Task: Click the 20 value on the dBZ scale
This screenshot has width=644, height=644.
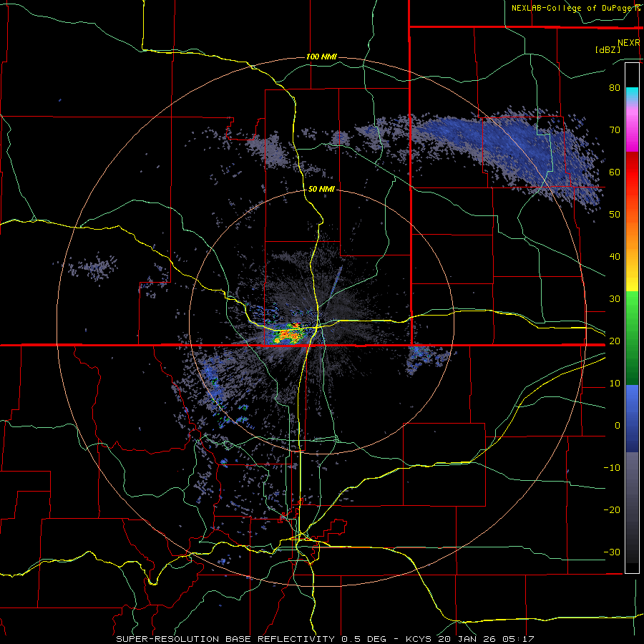Action: [615, 341]
